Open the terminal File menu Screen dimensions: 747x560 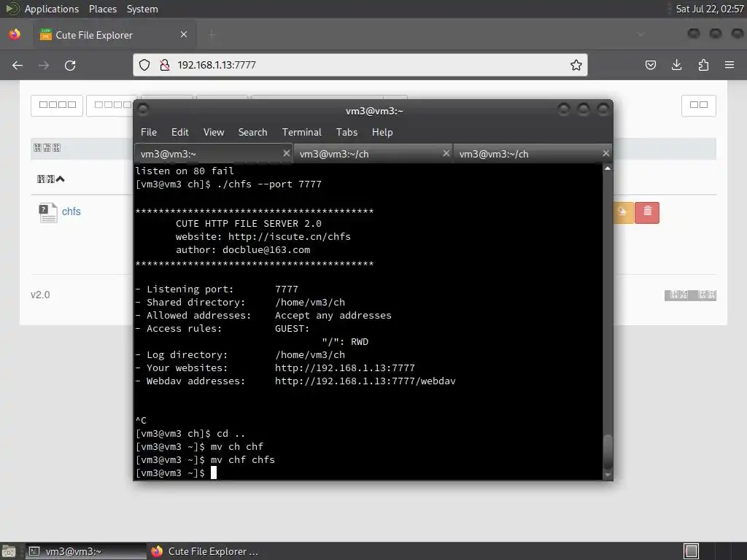tap(149, 133)
